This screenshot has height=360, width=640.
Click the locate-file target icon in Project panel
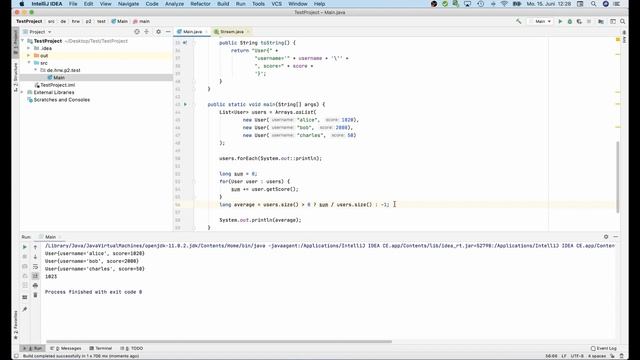coord(137,31)
